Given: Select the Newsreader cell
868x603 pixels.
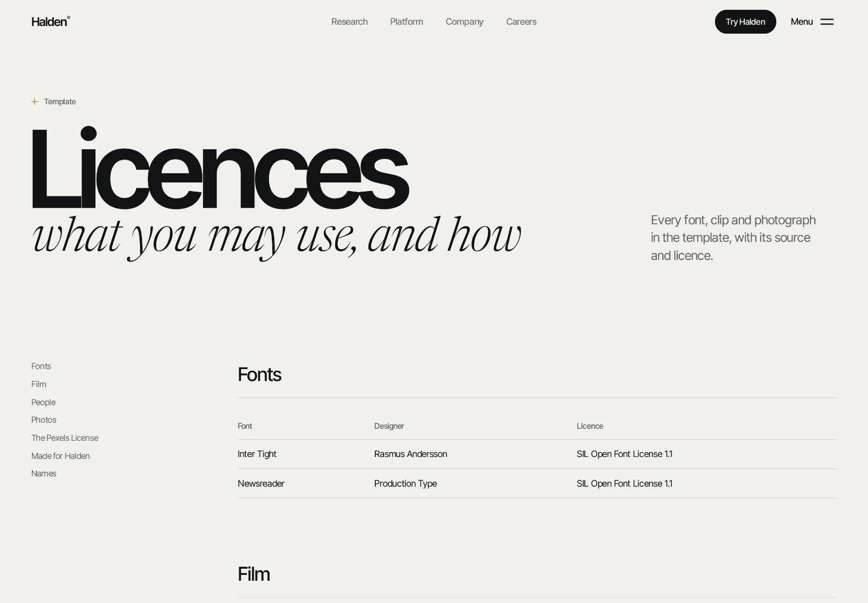Looking at the screenshot, I should 261,484.
